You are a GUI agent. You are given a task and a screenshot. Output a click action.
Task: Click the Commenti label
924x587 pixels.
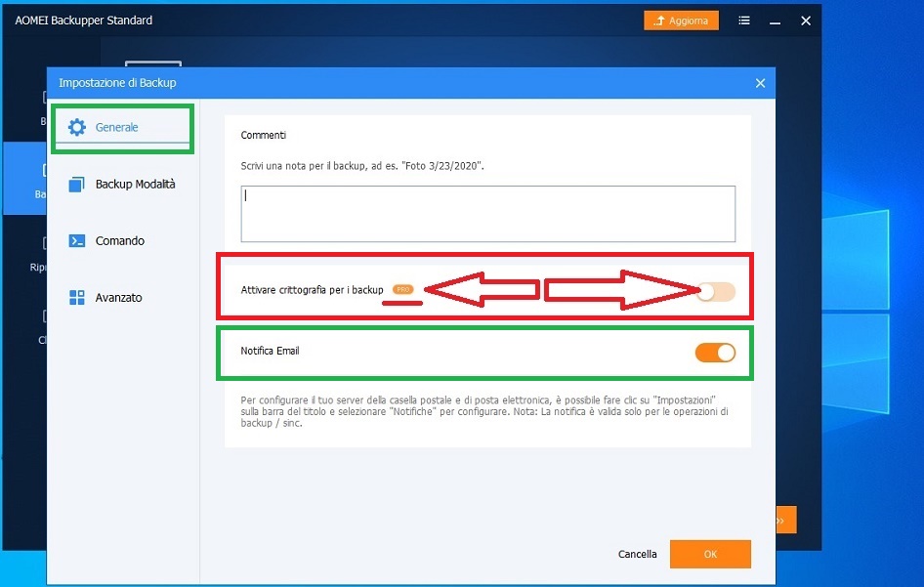[x=264, y=135]
